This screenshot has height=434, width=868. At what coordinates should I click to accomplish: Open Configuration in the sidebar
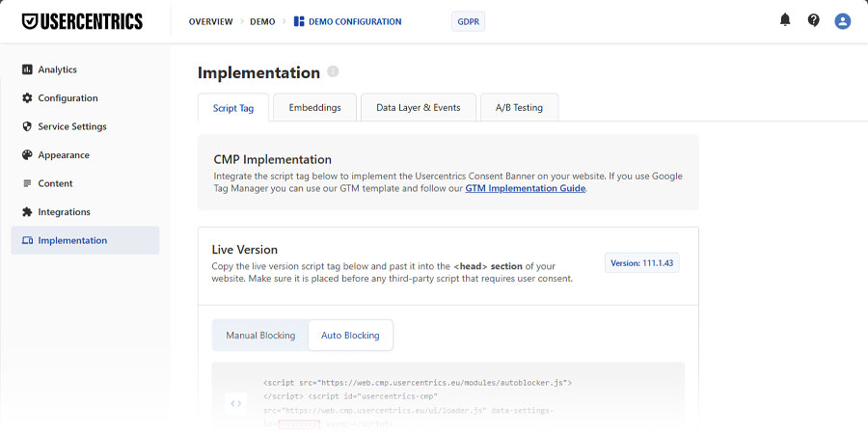click(68, 98)
